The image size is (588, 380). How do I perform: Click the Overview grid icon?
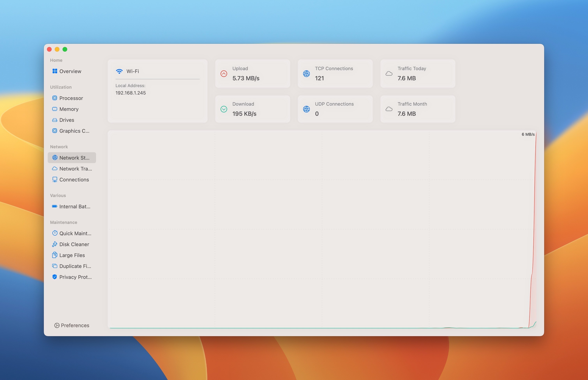coord(55,71)
